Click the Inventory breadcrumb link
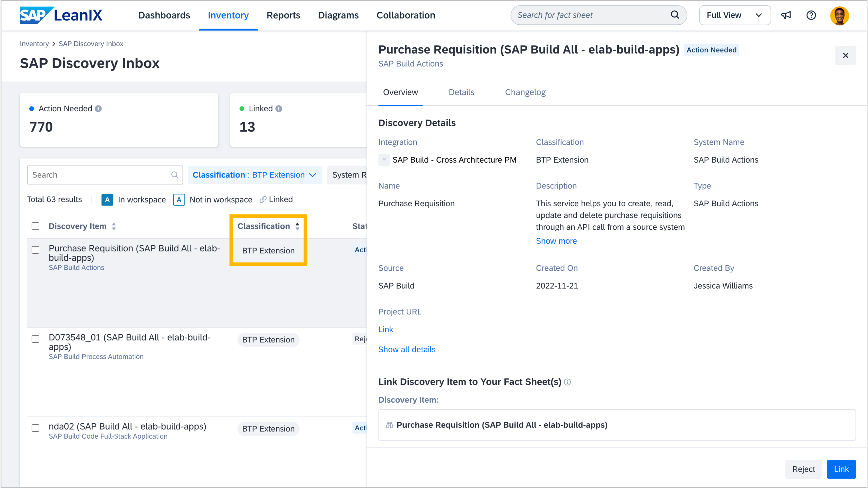Viewport: 868px width, 488px height. [34, 44]
